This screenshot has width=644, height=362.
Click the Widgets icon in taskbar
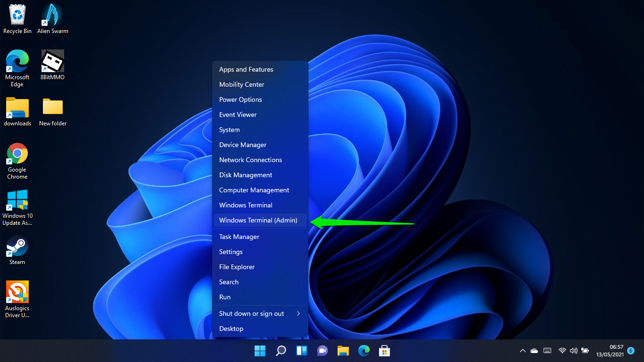point(302,351)
